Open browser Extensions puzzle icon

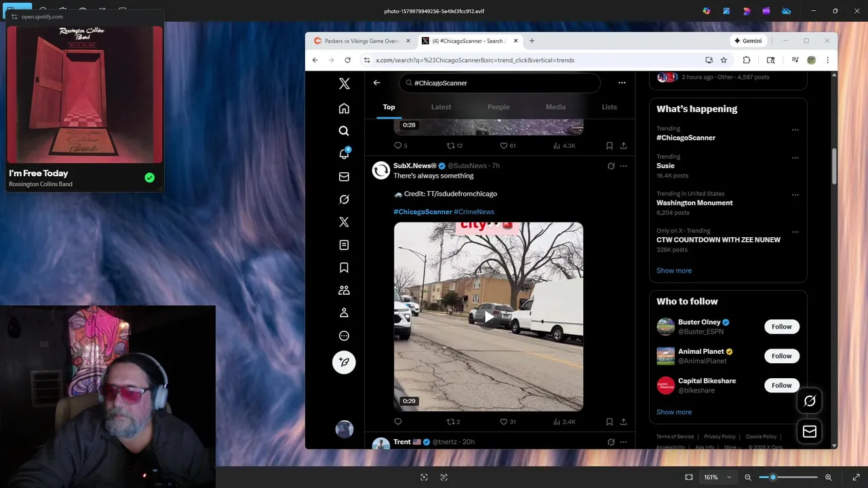pos(747,60)
